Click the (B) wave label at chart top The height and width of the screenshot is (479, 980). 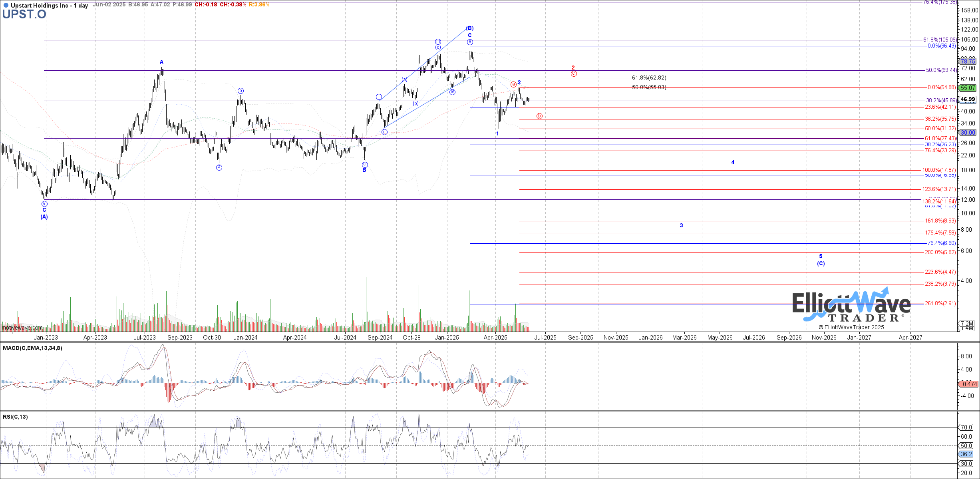tap(470, 28)
